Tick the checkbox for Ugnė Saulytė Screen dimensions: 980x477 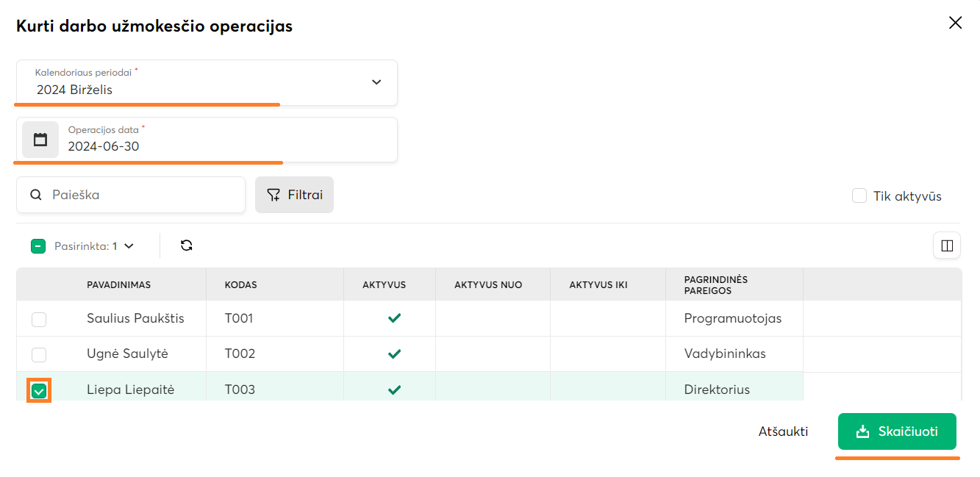[x=39, y=354]
